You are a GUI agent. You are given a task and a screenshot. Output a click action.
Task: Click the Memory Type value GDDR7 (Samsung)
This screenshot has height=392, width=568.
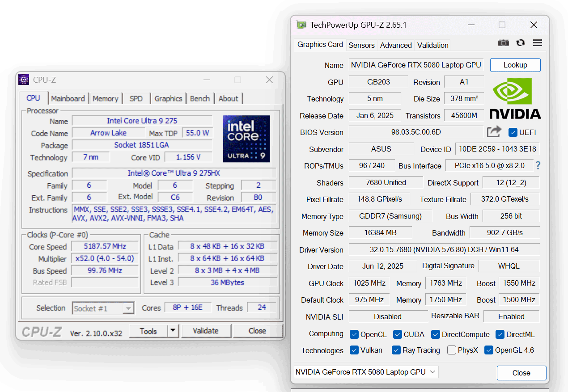coord(390,216)
